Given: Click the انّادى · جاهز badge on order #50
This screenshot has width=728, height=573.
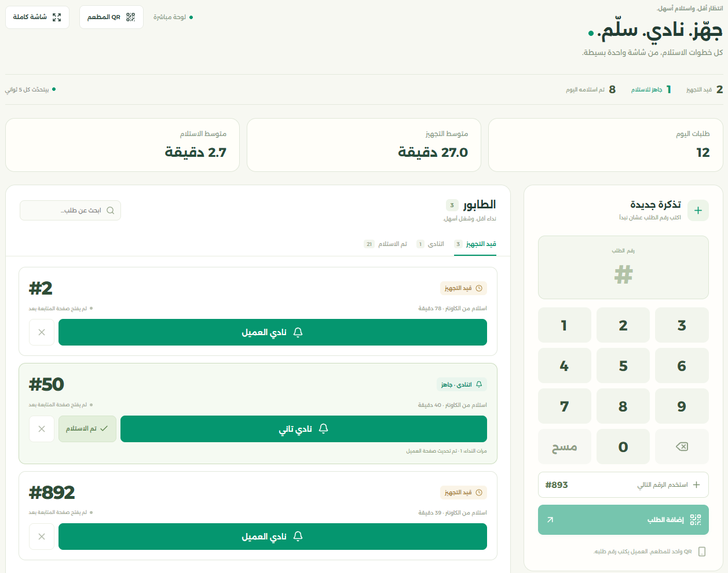Looking at the screenshot, I should pos(462,384).
